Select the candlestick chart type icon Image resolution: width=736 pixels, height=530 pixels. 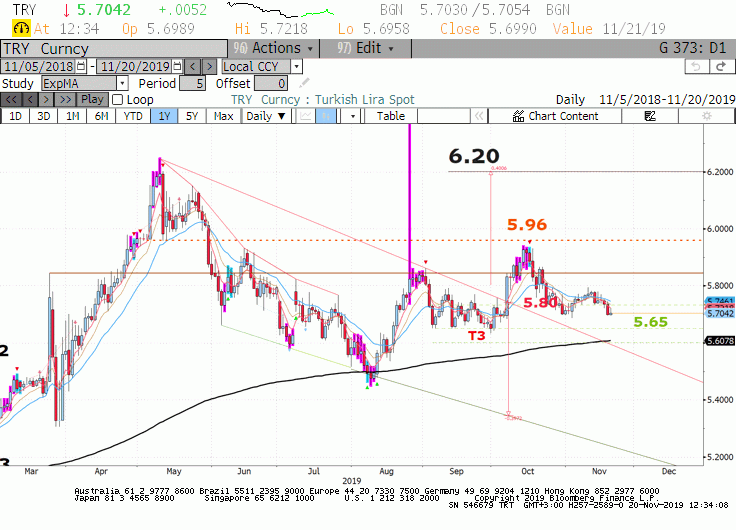point(326,116)
